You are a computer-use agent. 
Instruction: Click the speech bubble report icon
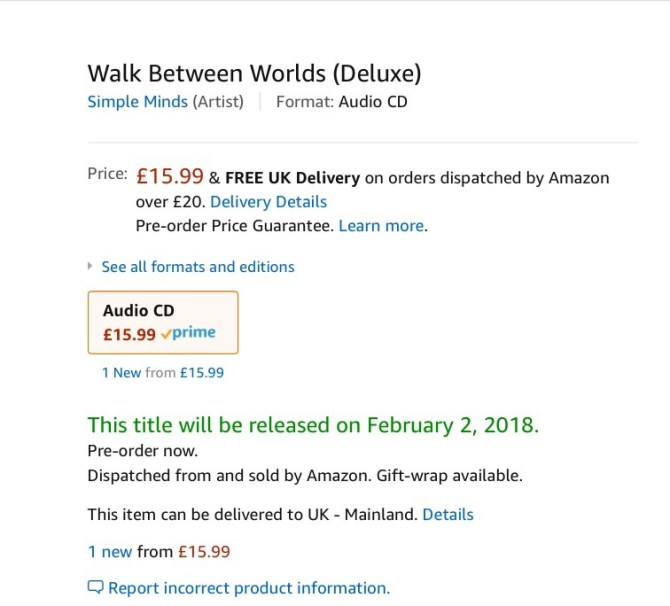pos(96,588)
